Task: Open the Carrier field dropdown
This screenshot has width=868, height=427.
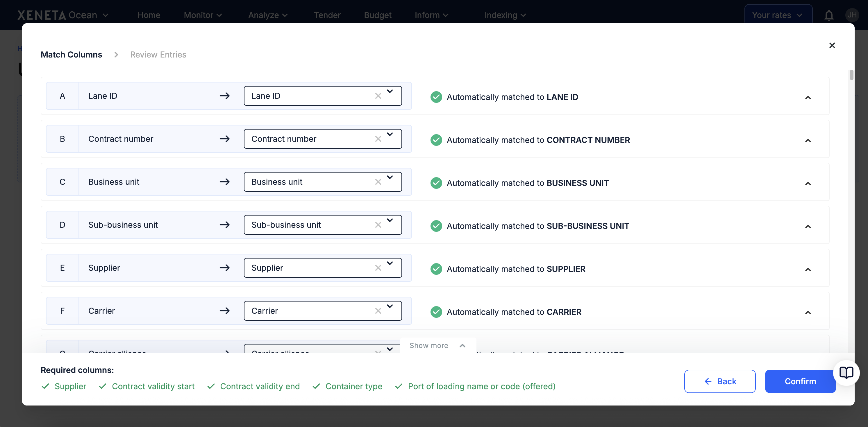Action: click(x=390, y=306)
